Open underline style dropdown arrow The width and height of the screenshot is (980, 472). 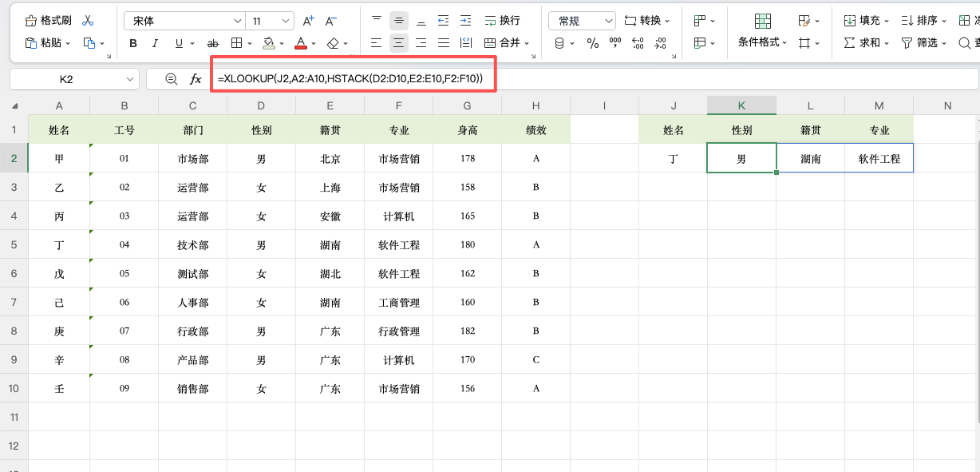(x=192, y=43)
